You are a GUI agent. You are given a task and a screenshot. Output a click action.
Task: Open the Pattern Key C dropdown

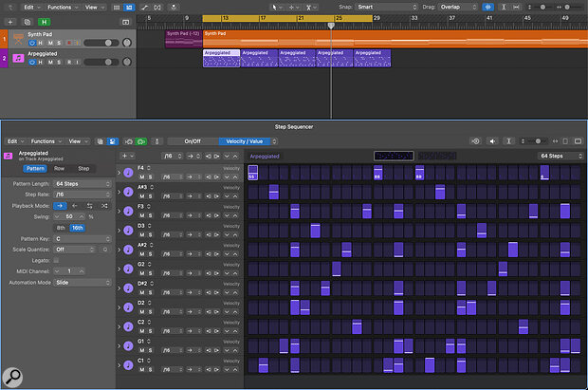(x=83, y=239)
